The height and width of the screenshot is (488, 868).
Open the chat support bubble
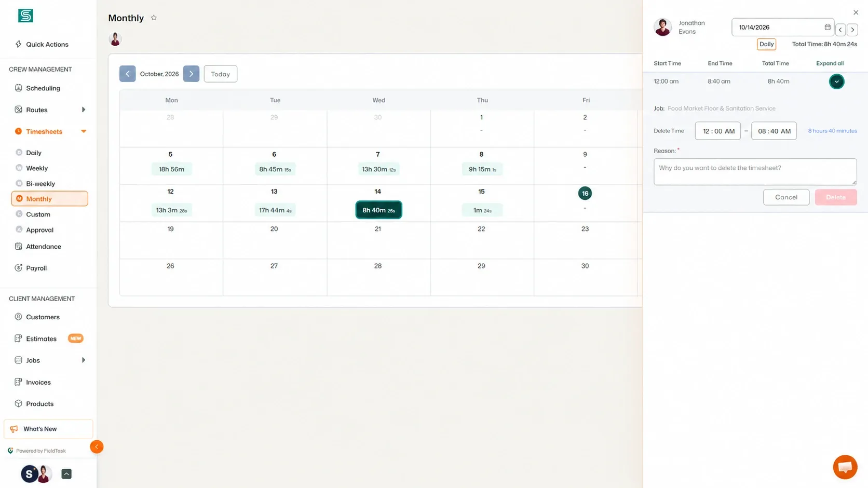(845, 467)
